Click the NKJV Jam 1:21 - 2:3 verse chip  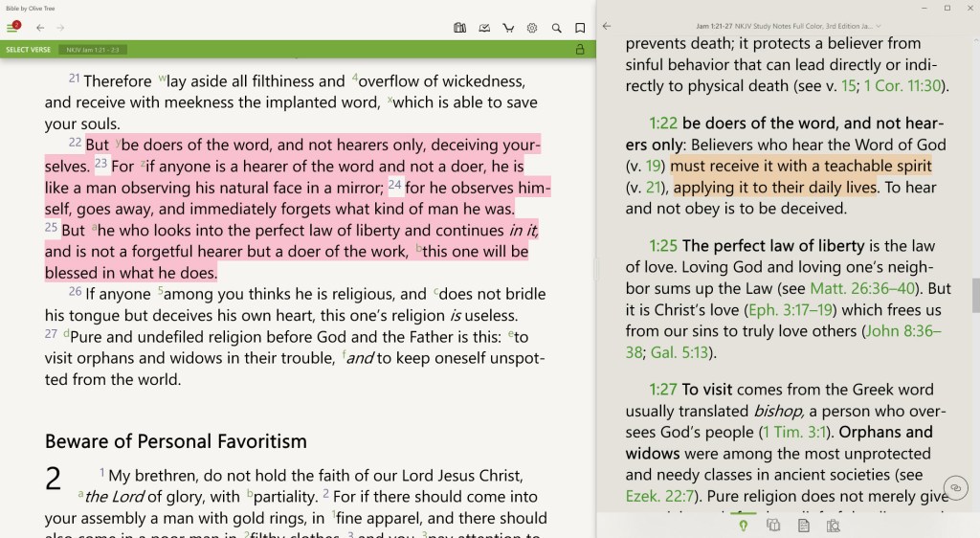pyautogui.click(x=94, y=49)
